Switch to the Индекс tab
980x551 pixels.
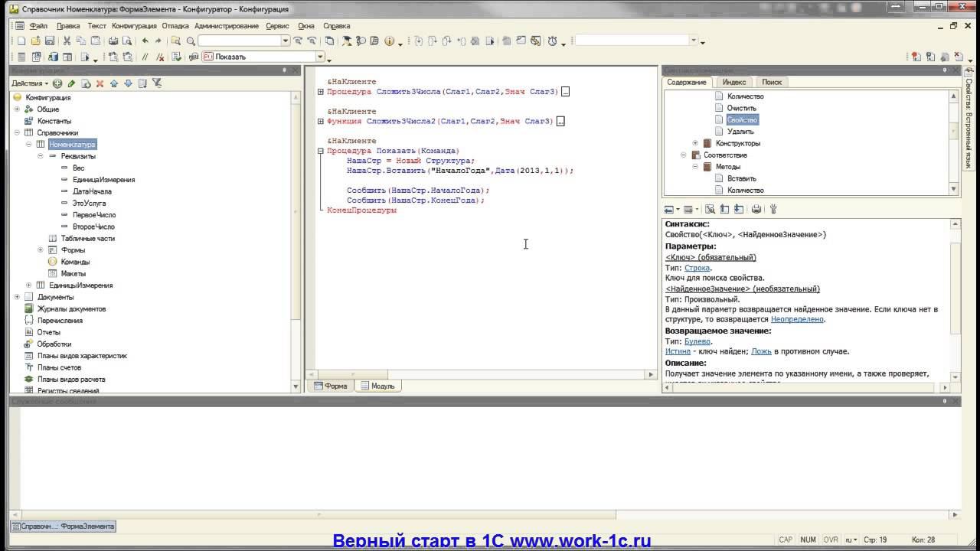[734, 82]
